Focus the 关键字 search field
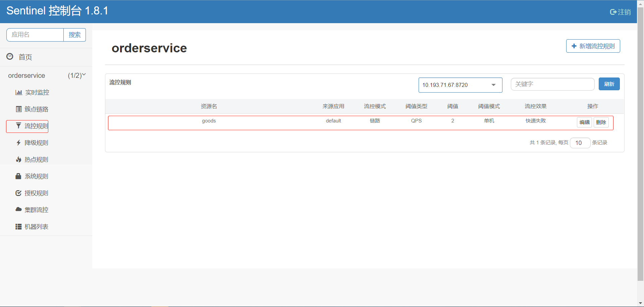The width and height of the screenshot is (644, 307). [552, 84]
